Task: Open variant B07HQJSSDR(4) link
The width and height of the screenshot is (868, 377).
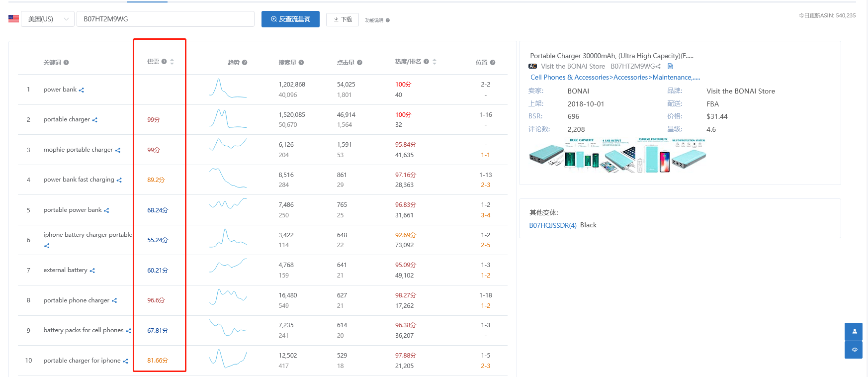Action: (553, 225)
